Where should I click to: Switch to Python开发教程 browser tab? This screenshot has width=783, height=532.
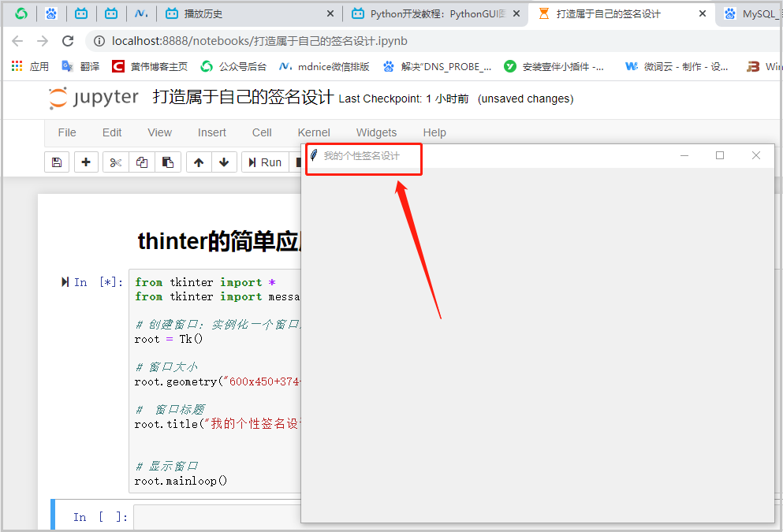tap(434, 13)
